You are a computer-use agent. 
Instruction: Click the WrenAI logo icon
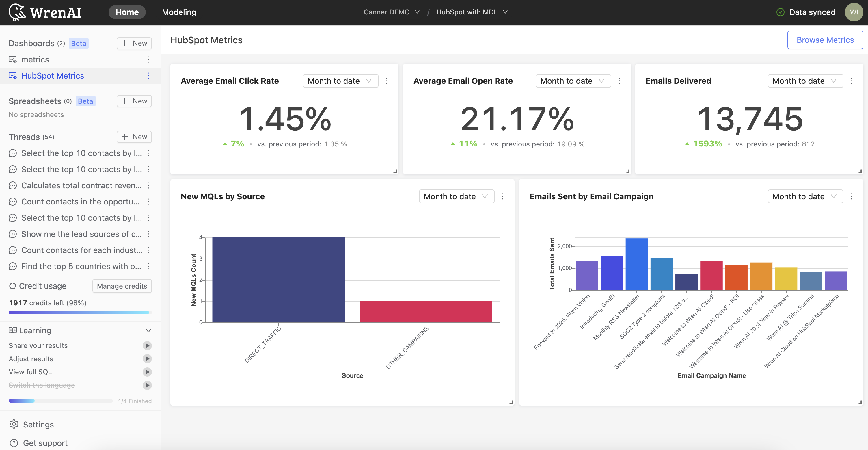point(16,12)
